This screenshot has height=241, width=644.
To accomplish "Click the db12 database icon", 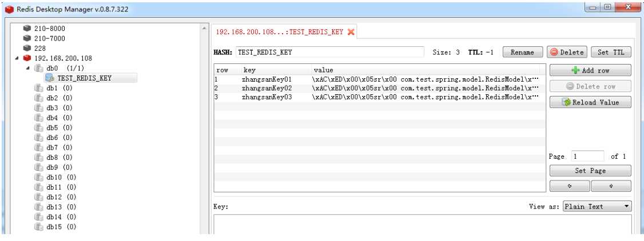I will coord(39,196).
